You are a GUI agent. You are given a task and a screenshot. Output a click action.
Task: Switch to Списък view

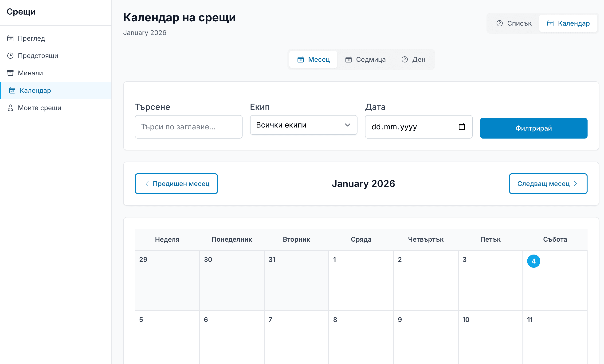click(x=514, y=23)
